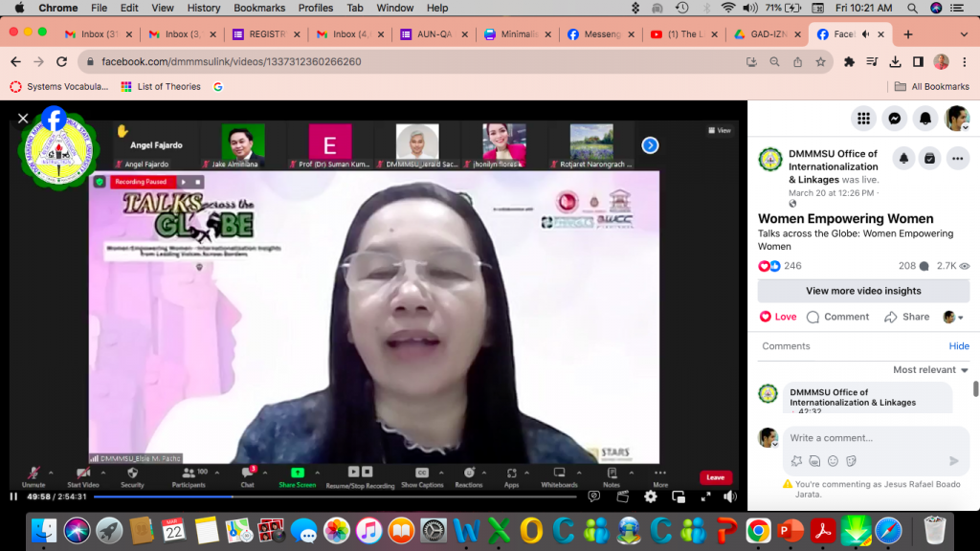Open the 208 comments count

click(914, 266)
